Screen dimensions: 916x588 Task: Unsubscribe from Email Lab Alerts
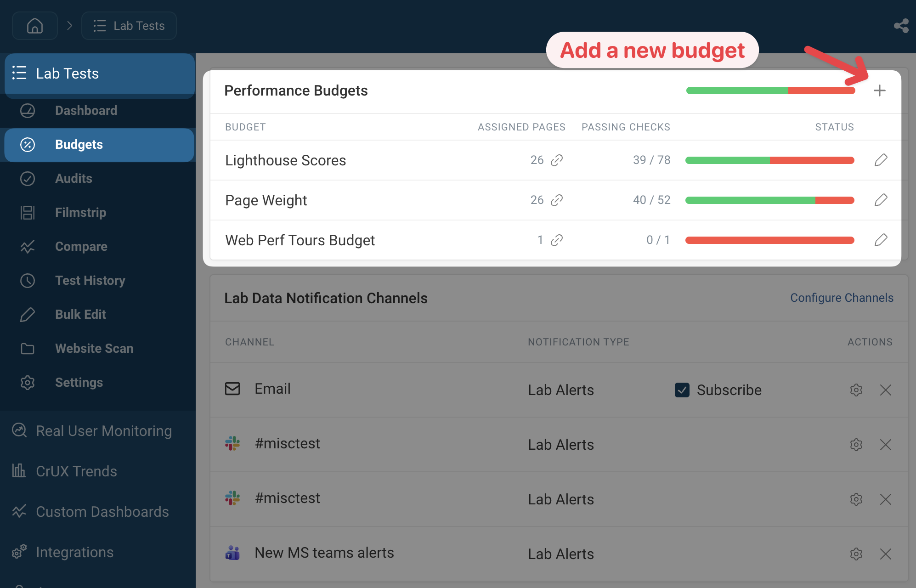[683, 390]
